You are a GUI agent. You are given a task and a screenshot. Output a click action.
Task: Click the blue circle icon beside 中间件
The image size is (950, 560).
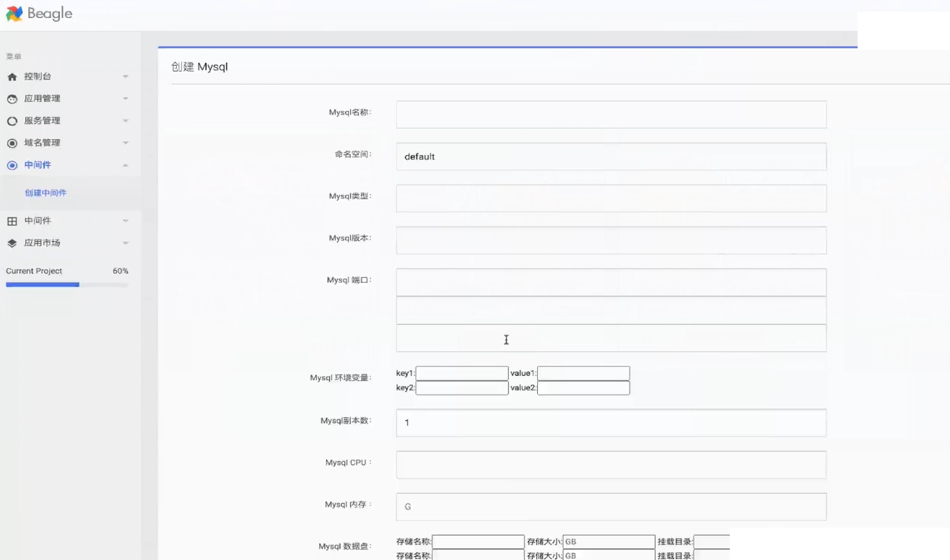[12, 165]
